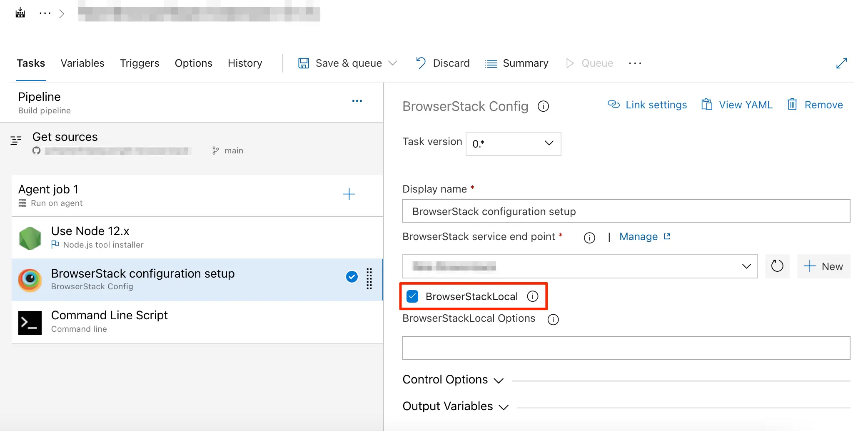Uncheck the BrowserStackLocal checkbox
The image size is (868, 431).
click(x=412, y=296)
